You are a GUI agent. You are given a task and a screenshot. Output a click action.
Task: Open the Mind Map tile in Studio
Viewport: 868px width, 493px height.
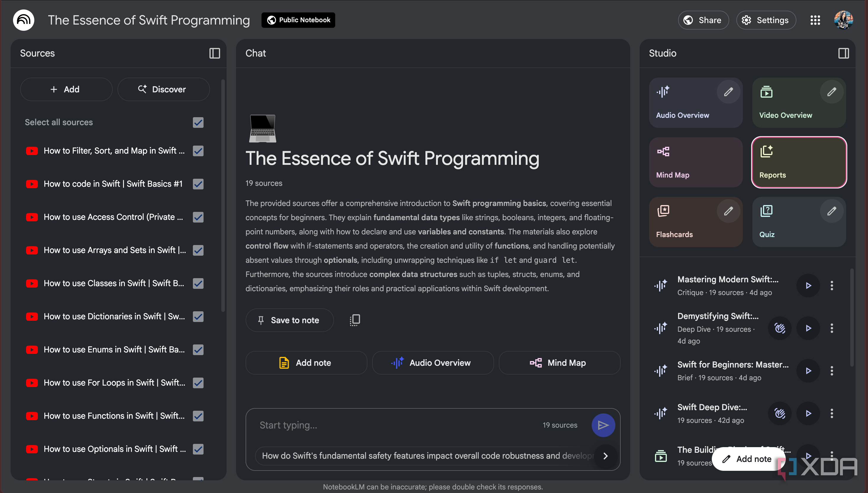(696, 162)
